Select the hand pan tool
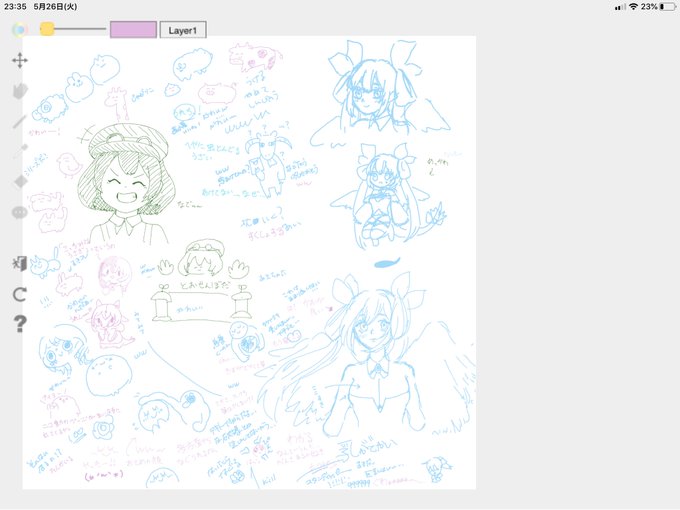 tap(20, 91)
